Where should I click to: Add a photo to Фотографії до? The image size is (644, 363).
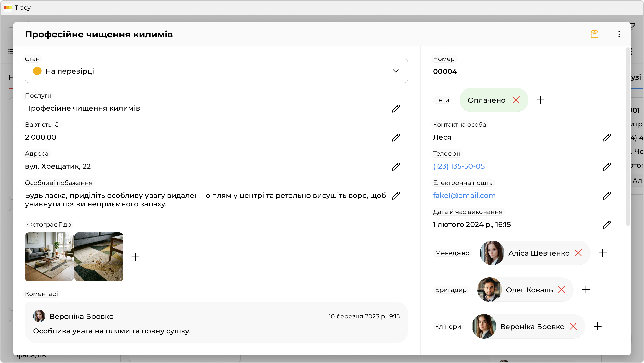coord(135,257)
